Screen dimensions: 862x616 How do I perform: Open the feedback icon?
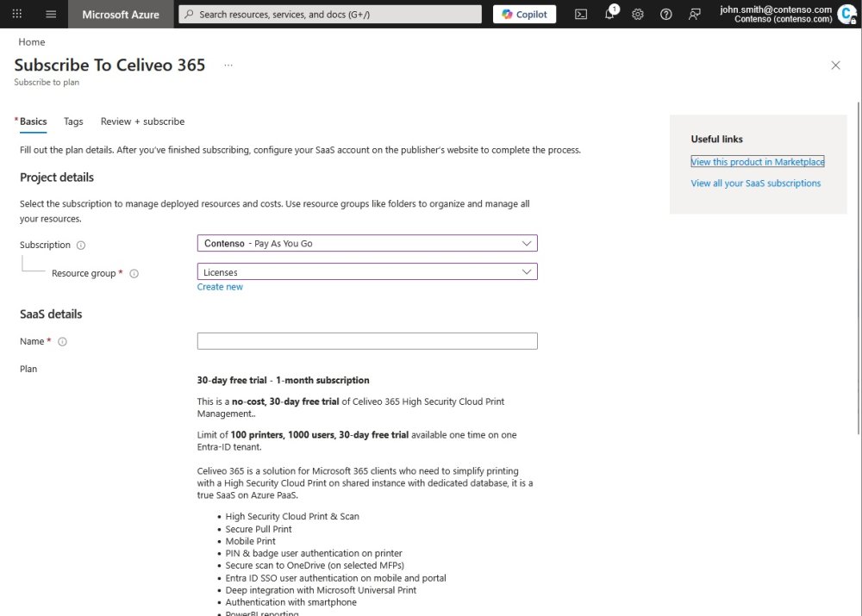694,15
